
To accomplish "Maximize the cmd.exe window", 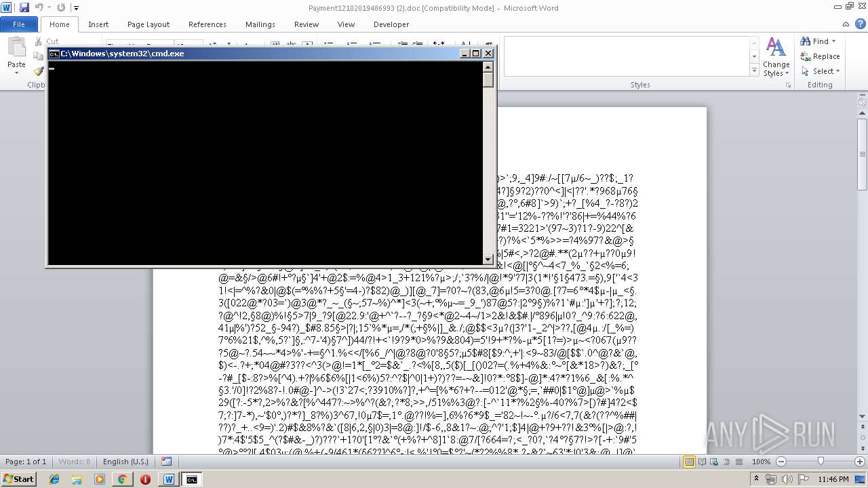I will coord(476,54).
